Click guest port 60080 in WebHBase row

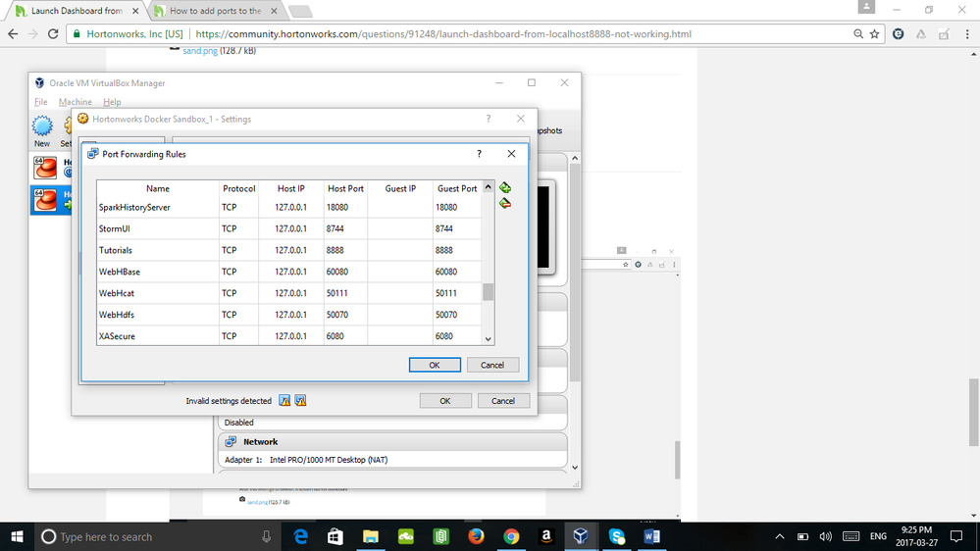pos(457,272)
